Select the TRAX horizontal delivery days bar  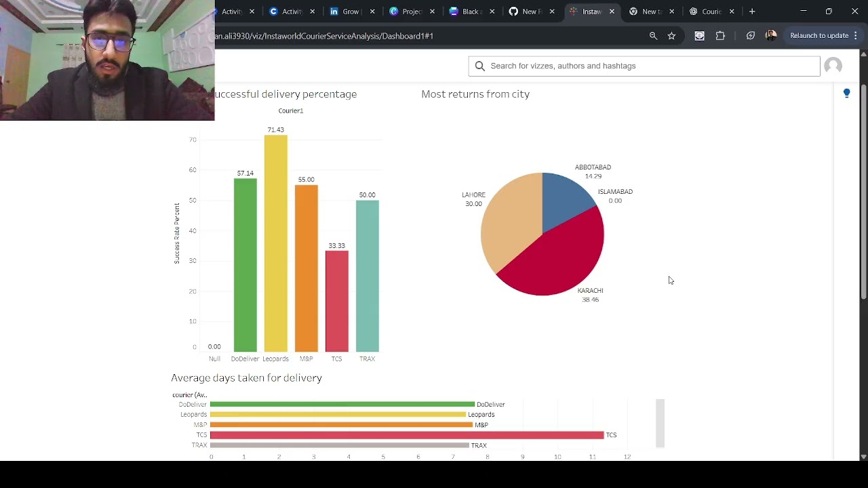[340, 445]
